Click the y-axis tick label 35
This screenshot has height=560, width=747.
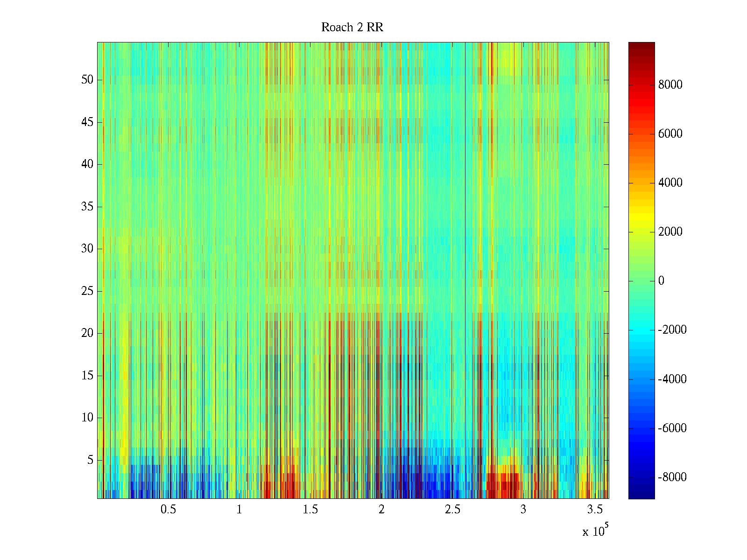(x=87, y=207)
